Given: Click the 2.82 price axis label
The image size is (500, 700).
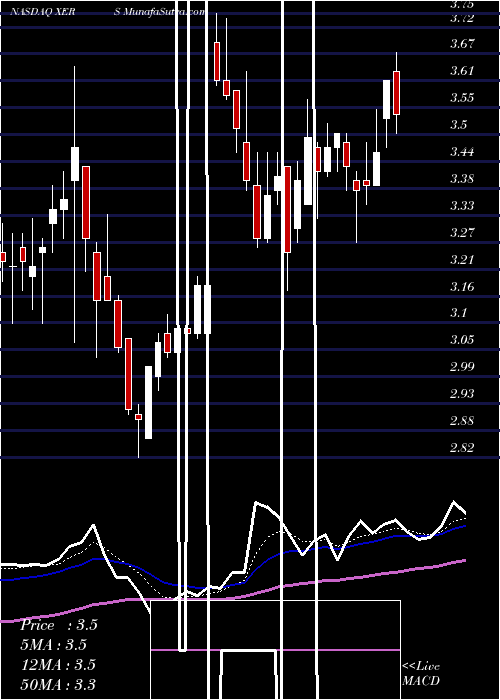Looking at the screenshot, I should tap(462, 447).
